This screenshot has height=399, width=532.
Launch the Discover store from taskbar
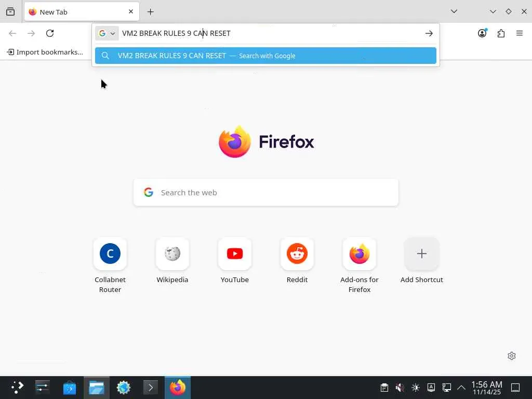70,388
